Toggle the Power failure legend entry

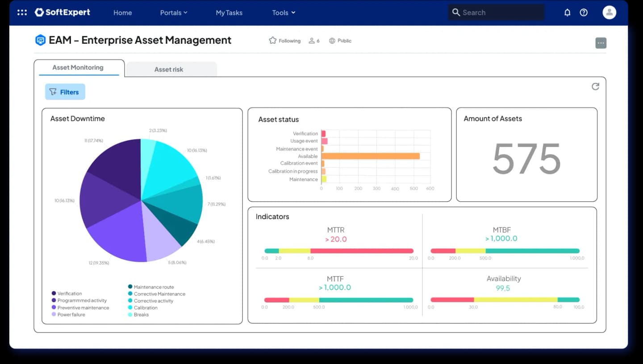pos(68,314)
